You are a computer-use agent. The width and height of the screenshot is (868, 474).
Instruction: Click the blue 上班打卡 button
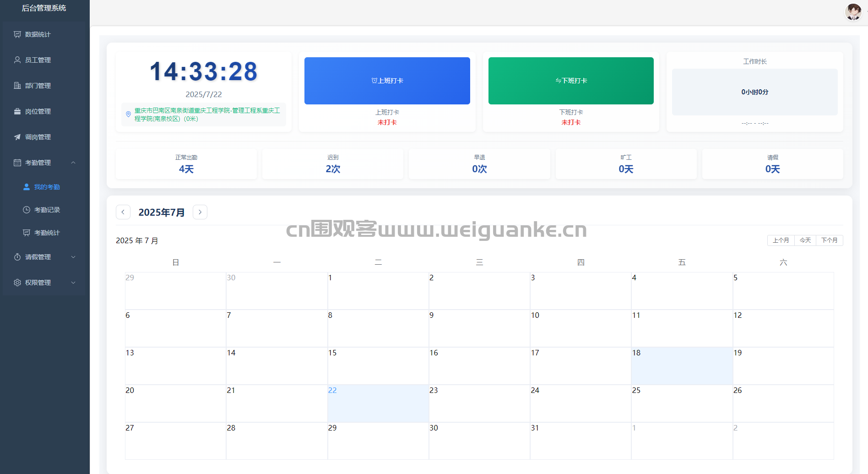click(x=387, y=81)
